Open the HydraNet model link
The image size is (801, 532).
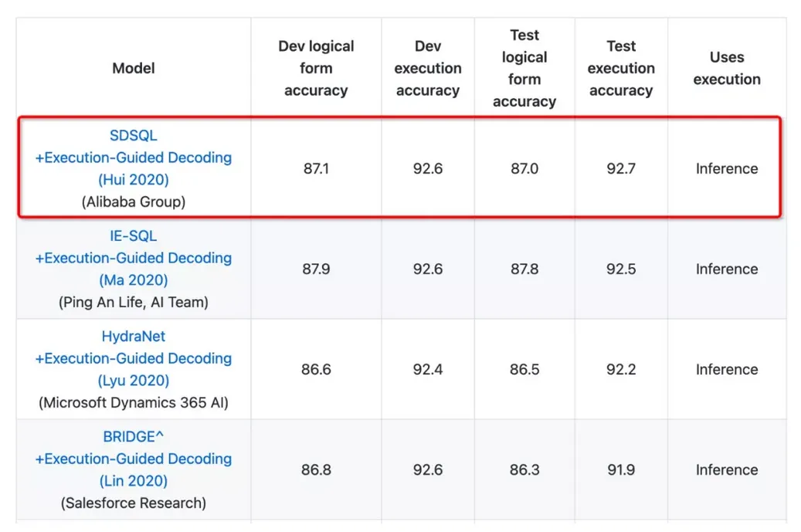[x=134, y=336]
